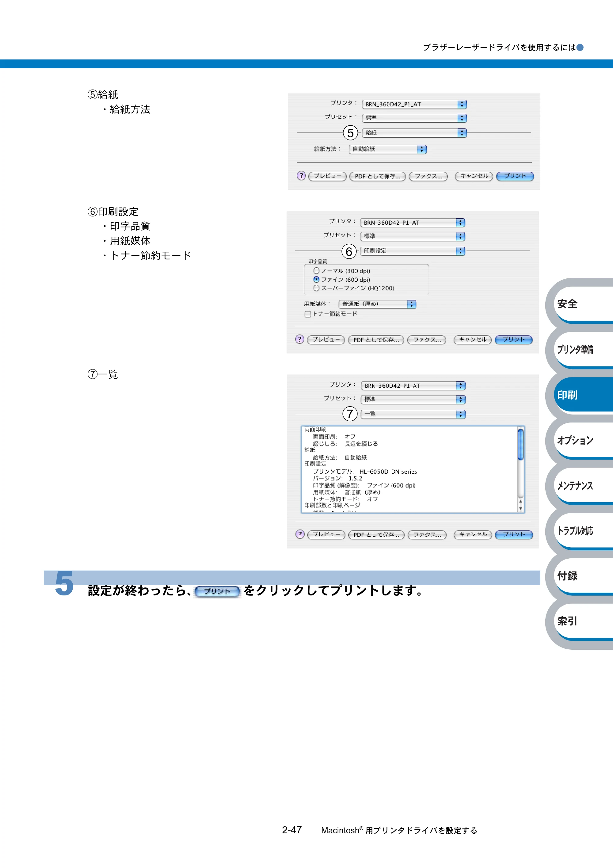Click プリント button in the 給紙 dialog
The image size is (613, 868).
coord(515,176)
